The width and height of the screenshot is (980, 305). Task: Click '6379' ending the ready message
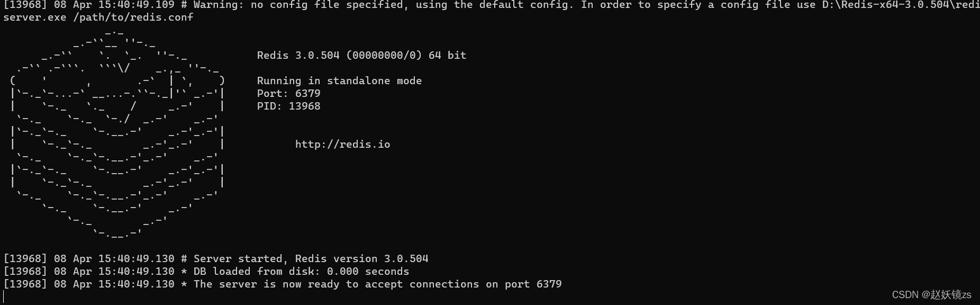coord(549,284)
